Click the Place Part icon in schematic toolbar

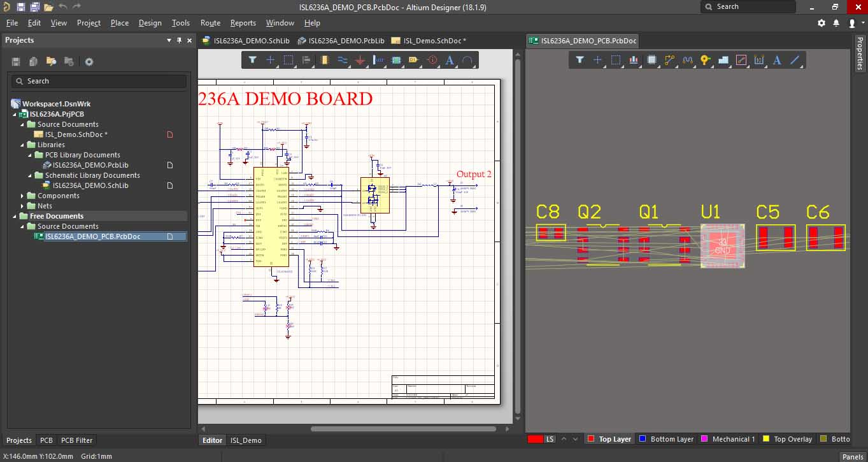click(x=324, y=60)
